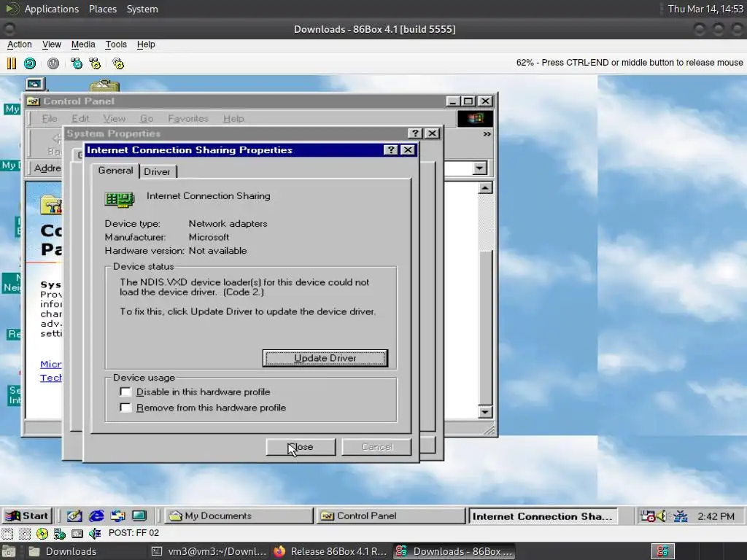
Task: Switch to Downloads - 86Box host taskbar button
Action: [454, 551]
